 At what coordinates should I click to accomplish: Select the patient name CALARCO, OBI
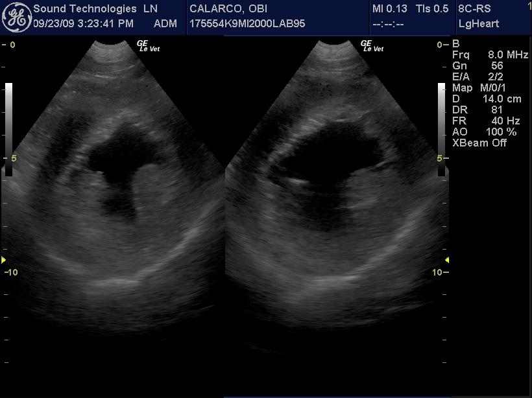[228, 9]
